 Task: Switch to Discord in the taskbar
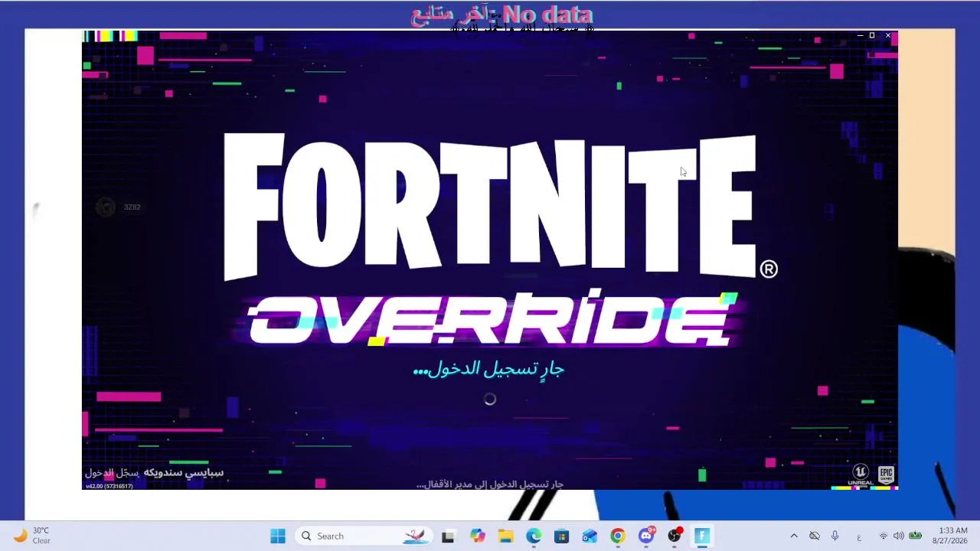coord(646,536)
